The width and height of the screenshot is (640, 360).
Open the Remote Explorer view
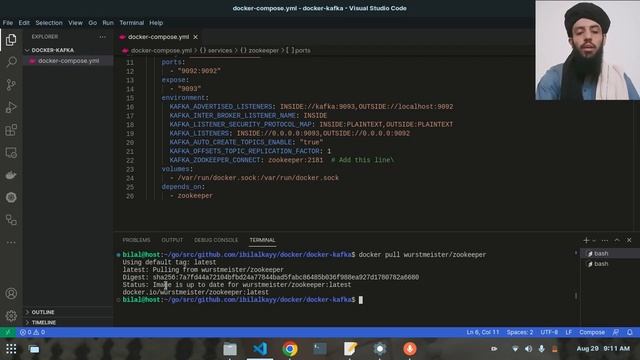click(11, 153)
